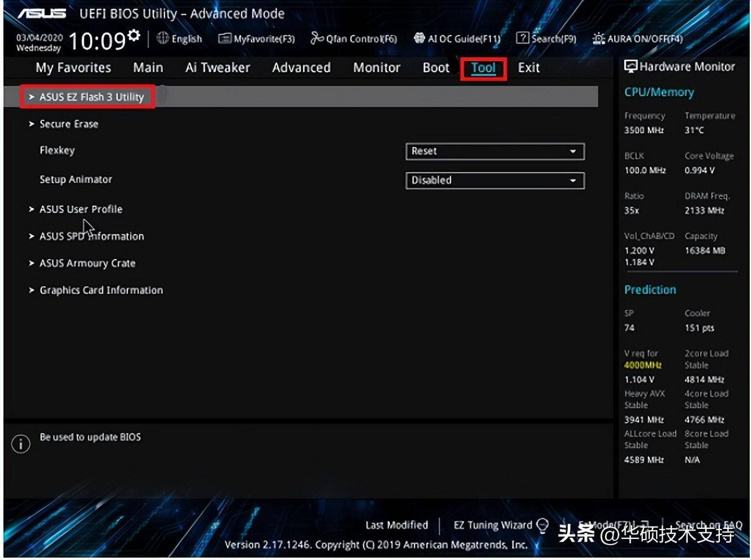Open the Setup Animator Disabled dropdown

(x=495, y=180)
